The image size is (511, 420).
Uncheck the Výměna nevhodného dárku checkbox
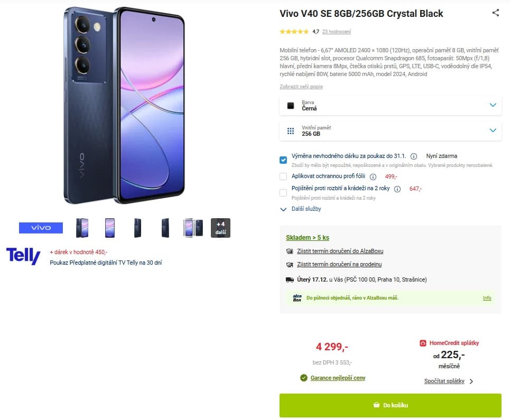click(x=283, y=160)
